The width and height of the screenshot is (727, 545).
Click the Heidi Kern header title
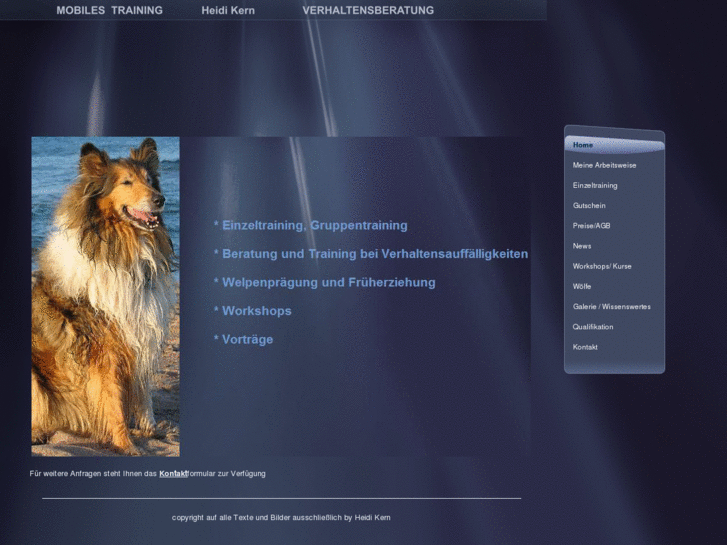[228, 10]
